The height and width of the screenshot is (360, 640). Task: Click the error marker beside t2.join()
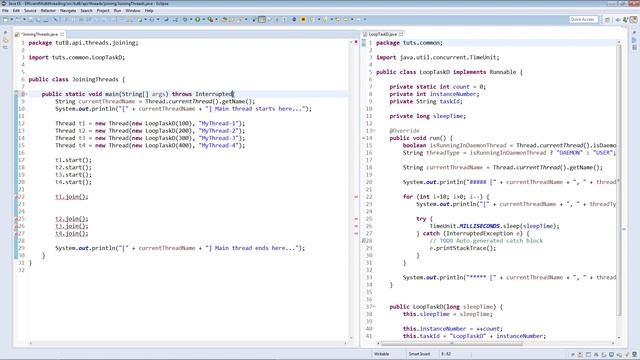click(x=16, y=219)
